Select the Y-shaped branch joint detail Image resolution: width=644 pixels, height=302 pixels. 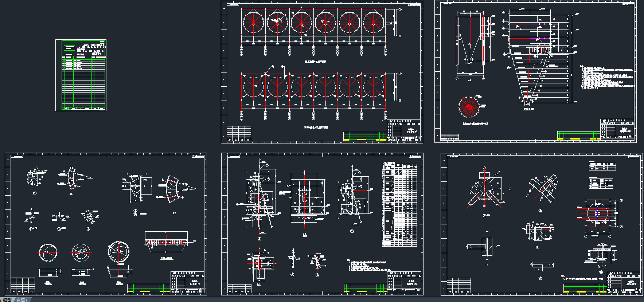pyautogui.click(x=485, y=189)
